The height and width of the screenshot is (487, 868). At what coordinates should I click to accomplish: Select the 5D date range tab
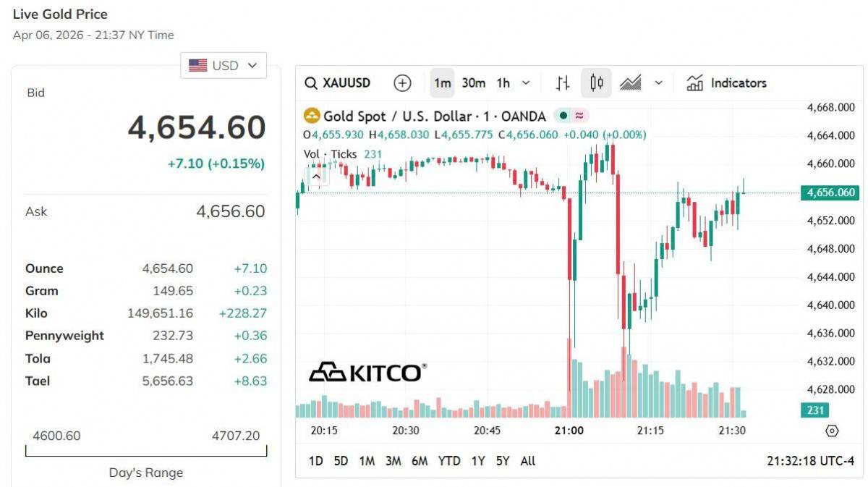341,461
